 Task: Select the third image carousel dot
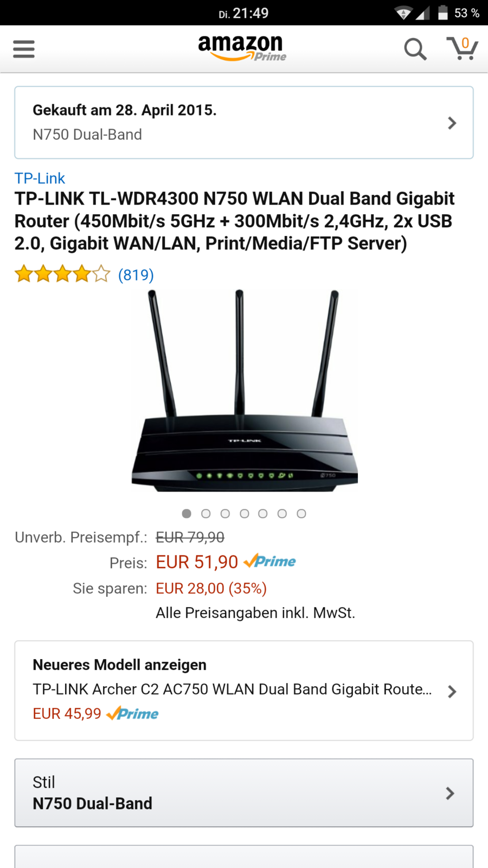tap(225, 513)
